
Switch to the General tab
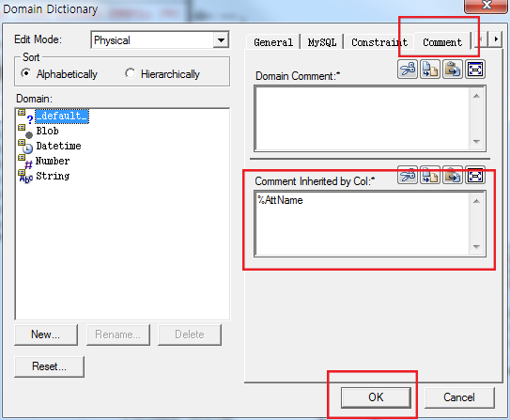(x=273, y=42)
